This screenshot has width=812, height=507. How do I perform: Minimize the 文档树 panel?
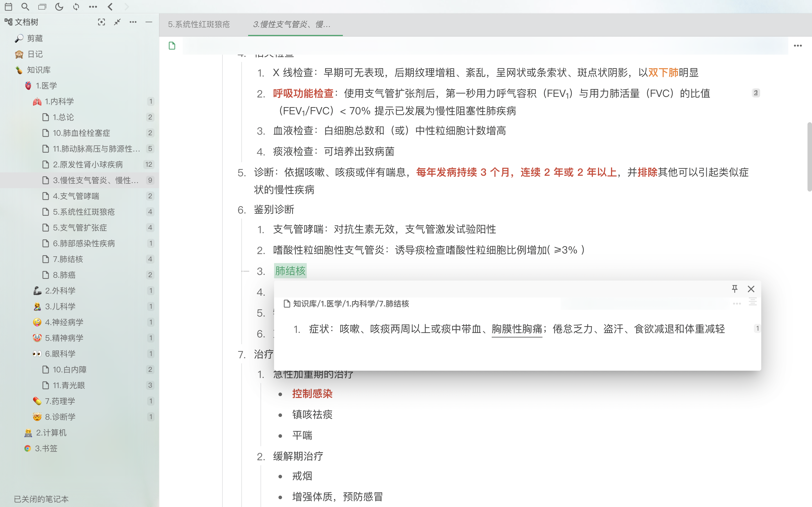click(x=149, y=22)
